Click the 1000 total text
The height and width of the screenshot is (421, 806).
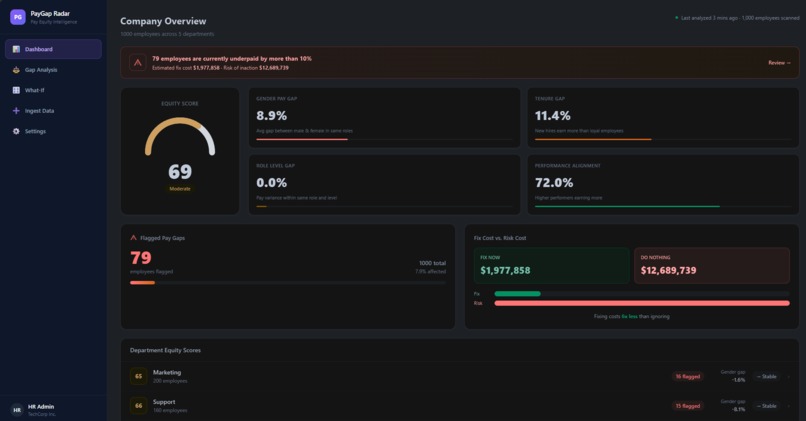click(x=432, y=263)
